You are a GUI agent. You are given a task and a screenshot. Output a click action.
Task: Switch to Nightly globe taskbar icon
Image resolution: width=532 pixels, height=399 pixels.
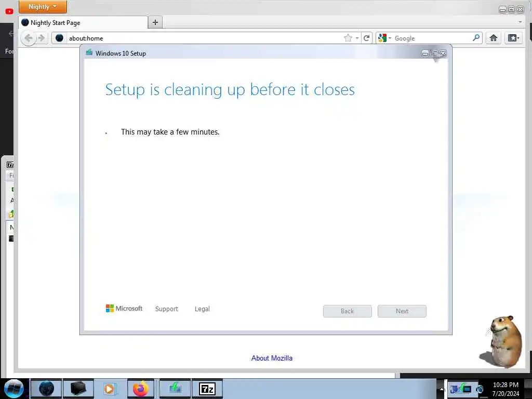point(46,389)
